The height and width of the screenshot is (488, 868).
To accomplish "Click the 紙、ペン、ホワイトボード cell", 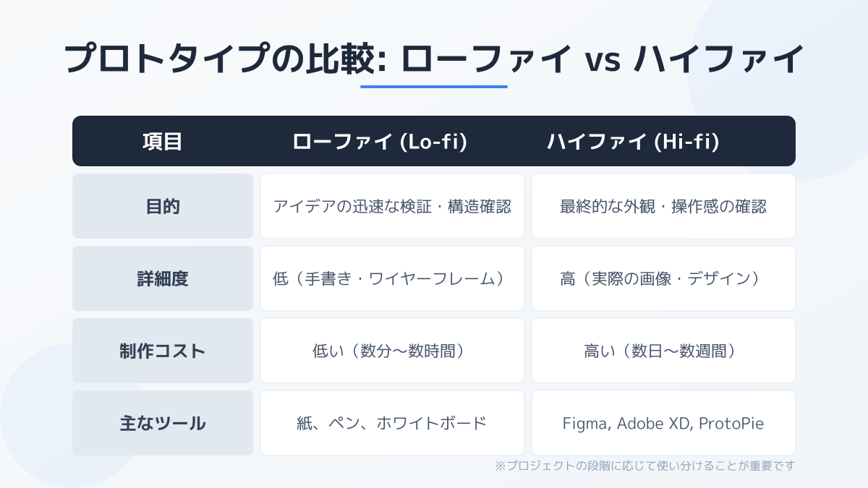I will pos(392,423).
